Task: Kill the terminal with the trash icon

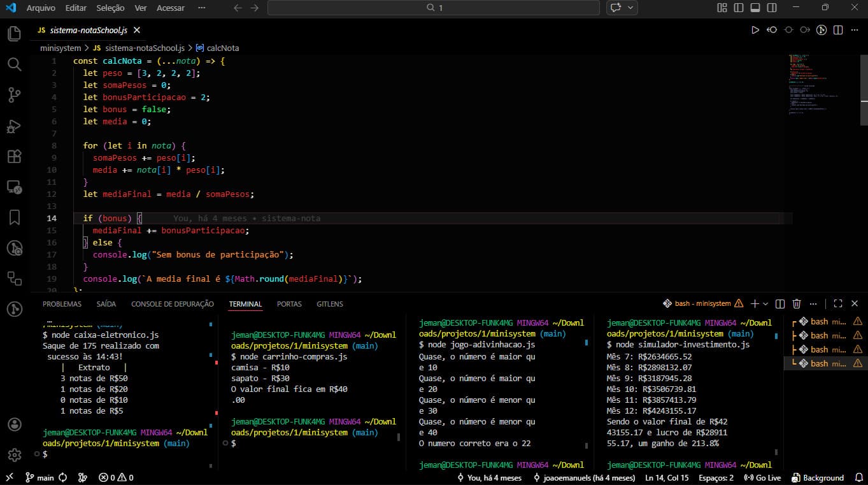Action: tap(797, 304)
